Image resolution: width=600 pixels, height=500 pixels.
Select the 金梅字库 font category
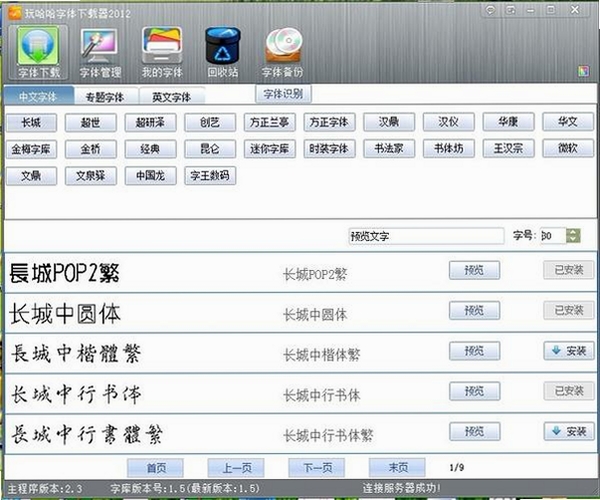[31, 149]
